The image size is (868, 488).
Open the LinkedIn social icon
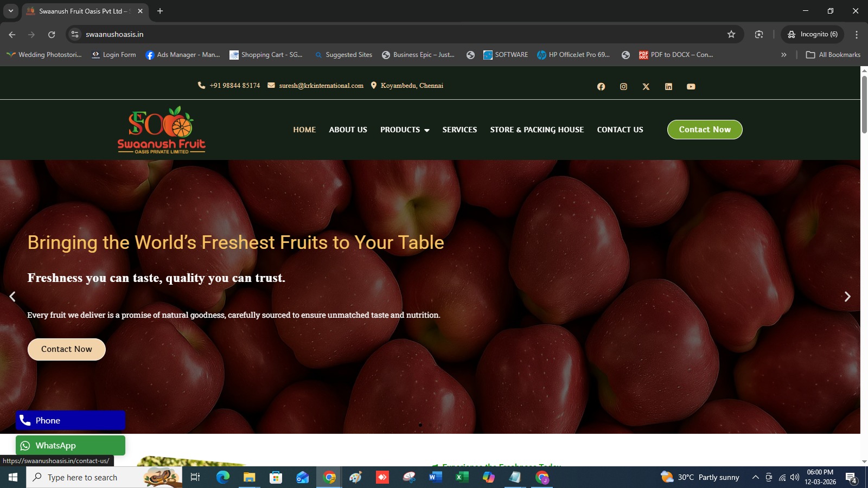point(668,87)
